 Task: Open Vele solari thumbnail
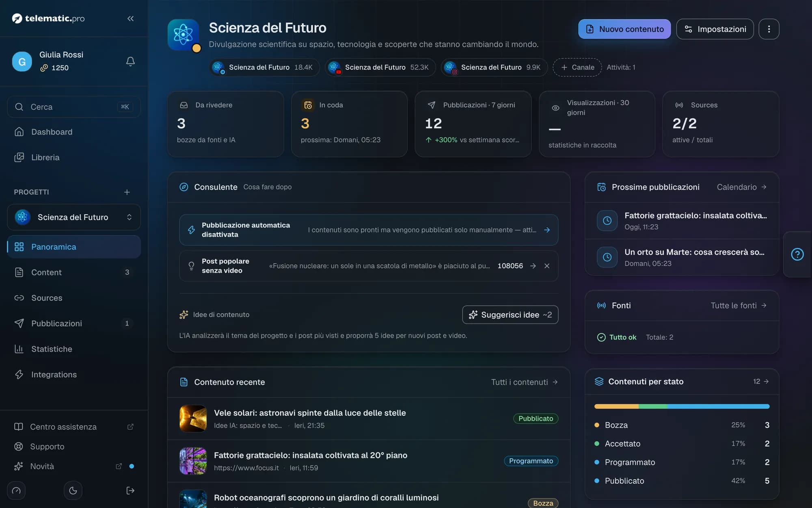pyautogui.click(x=193, y=419)
